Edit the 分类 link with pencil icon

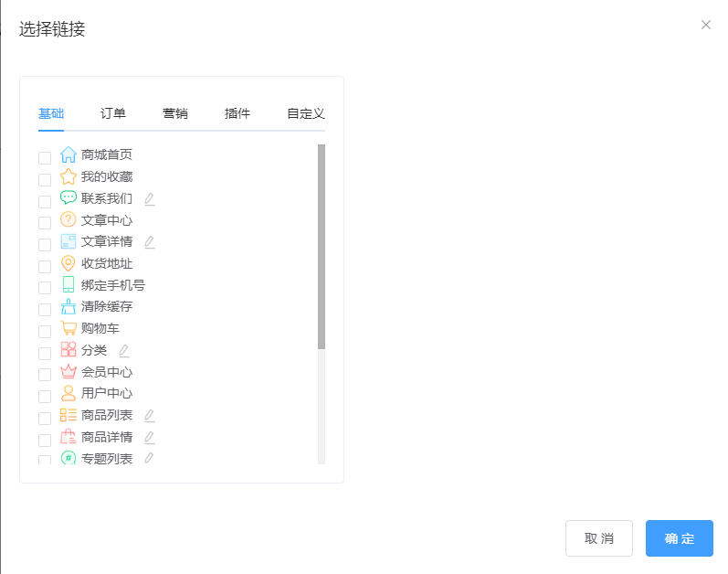click(x=123, y=351)
